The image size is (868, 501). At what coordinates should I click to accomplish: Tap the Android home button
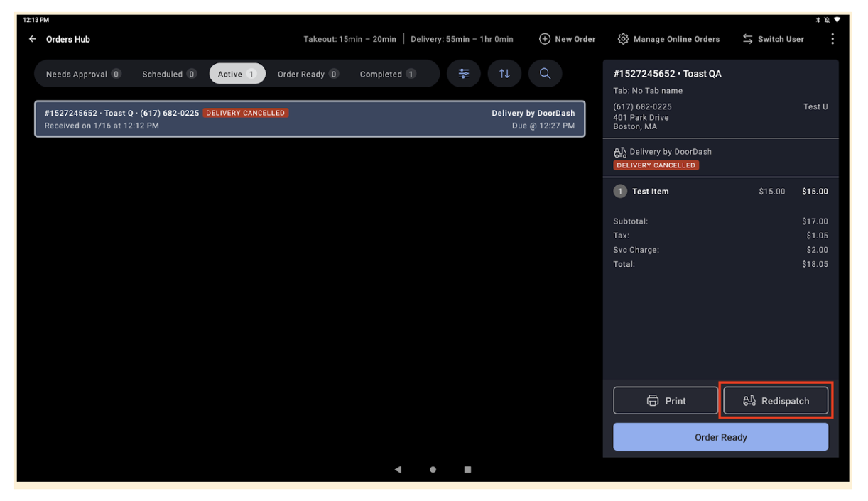click(x=433, y=469)
